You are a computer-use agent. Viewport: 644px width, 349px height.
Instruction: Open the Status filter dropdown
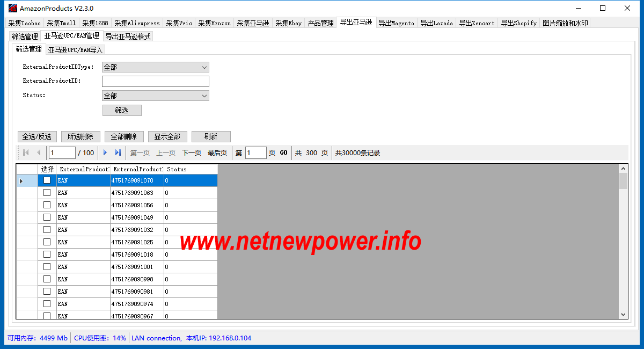pyautogui.click(x=156, y=96)
